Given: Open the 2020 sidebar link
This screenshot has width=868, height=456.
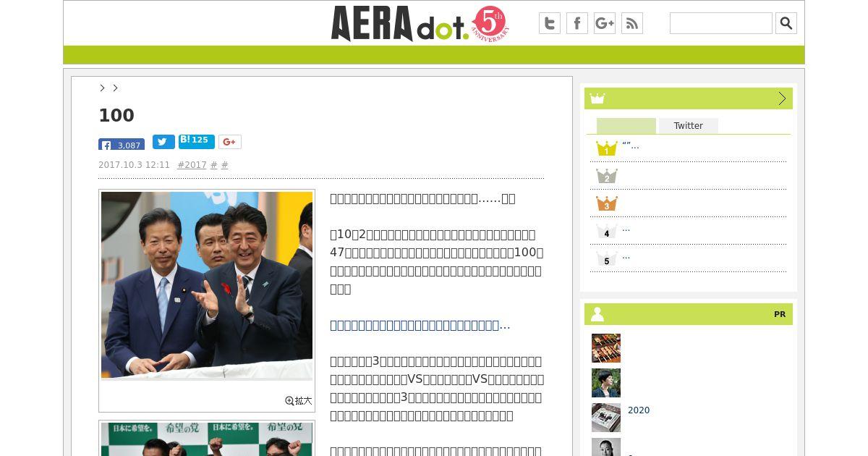Looking at the screenshot, I should tap(639, 410).
